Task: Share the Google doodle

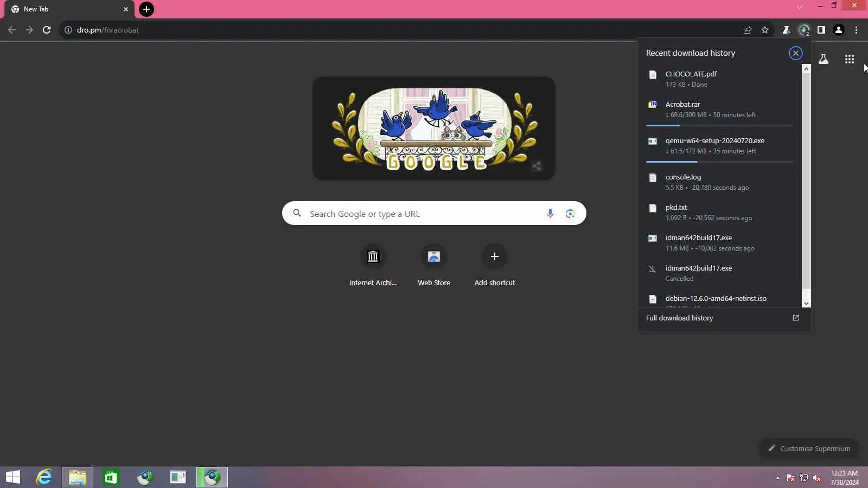Action: (537, 166)
